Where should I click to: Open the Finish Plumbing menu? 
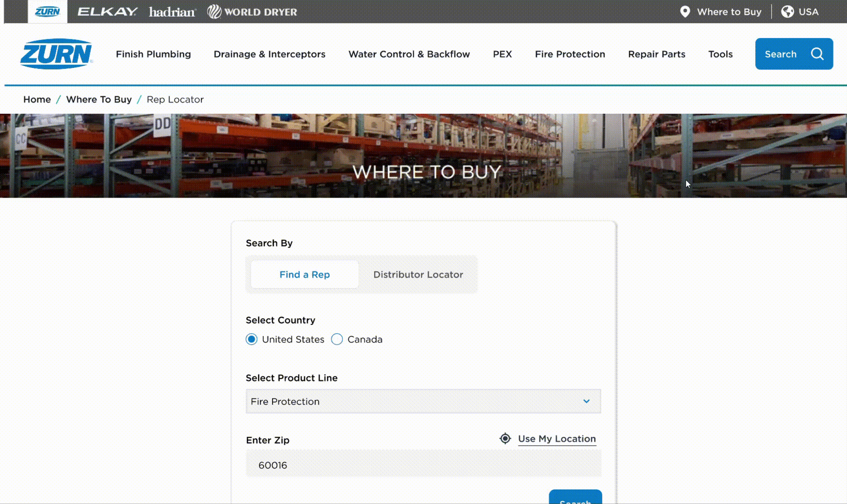pos(153,54)
